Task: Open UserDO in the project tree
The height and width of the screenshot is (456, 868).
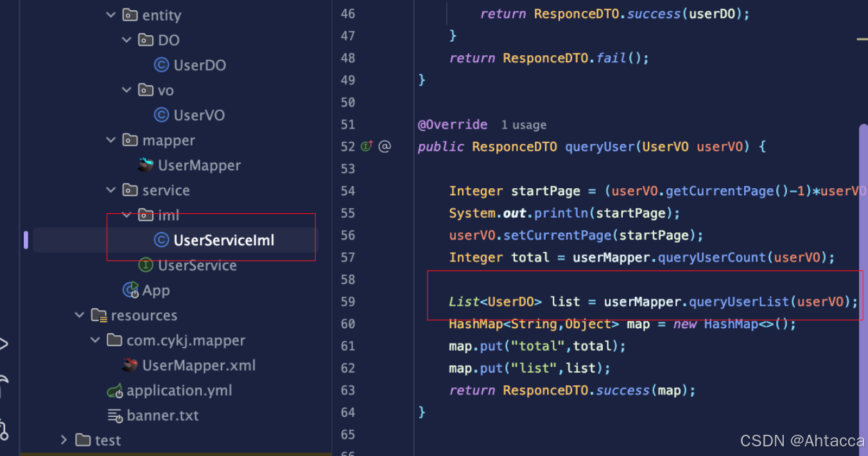Action: tap(200, 65)
